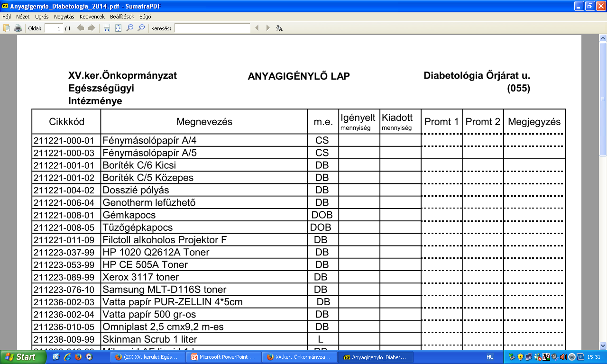Launch Firefox from quick launch bar
Screen dimensions: 607x364
[x=78, y=357]
